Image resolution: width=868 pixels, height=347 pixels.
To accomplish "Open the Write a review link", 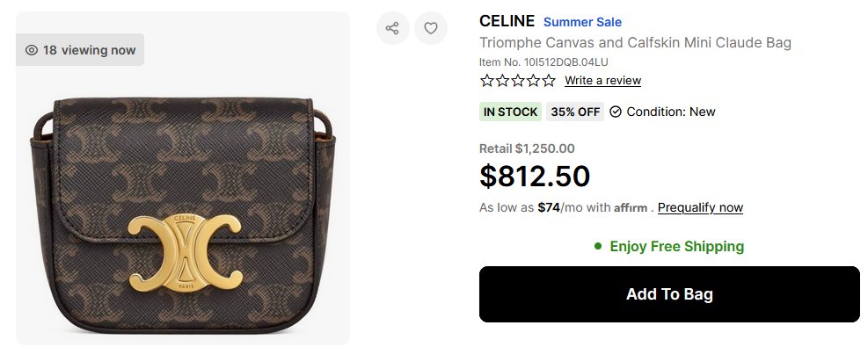I will tap(602, 81).
